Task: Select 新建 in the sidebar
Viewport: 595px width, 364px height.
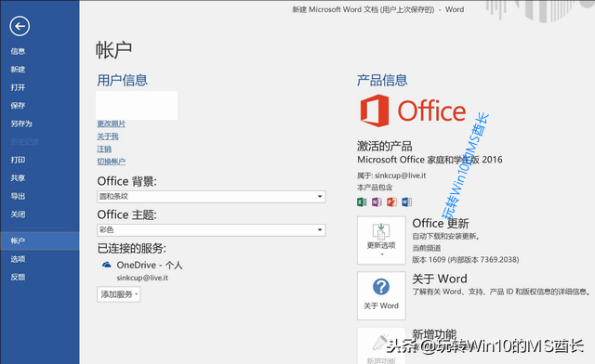Action: point(18,70)
